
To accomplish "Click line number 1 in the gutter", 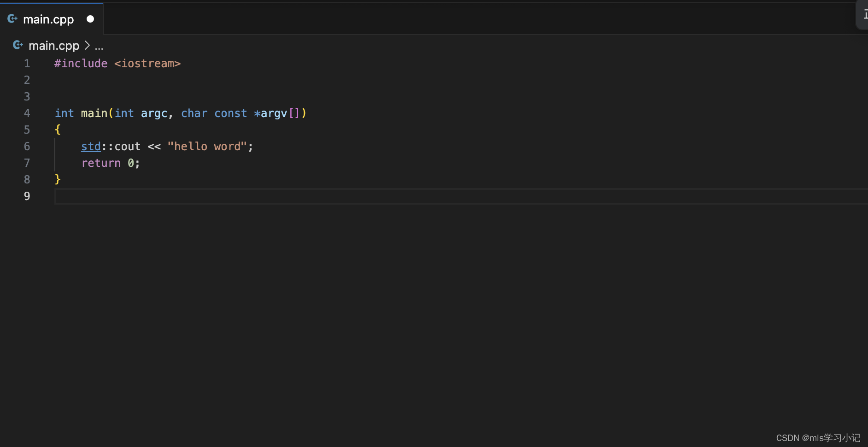I will pos(27,64).
